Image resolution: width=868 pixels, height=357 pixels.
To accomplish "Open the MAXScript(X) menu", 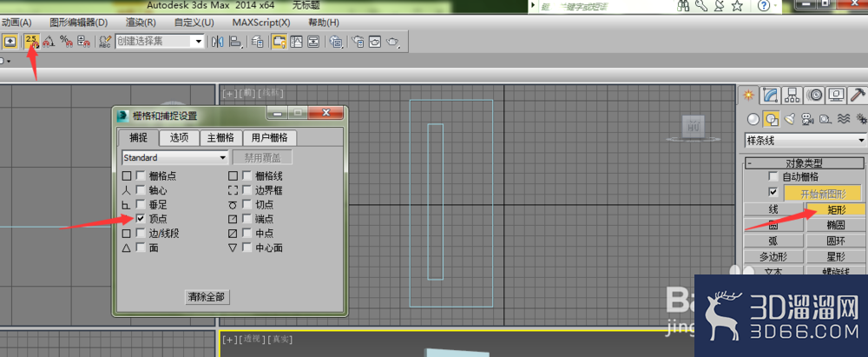I will pyautogui.click(x=260, y=23).
